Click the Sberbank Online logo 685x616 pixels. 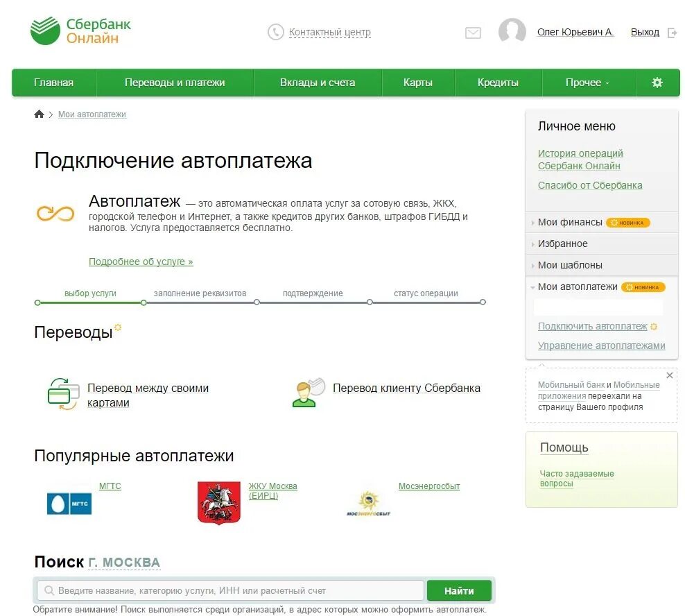coord(81,31)
